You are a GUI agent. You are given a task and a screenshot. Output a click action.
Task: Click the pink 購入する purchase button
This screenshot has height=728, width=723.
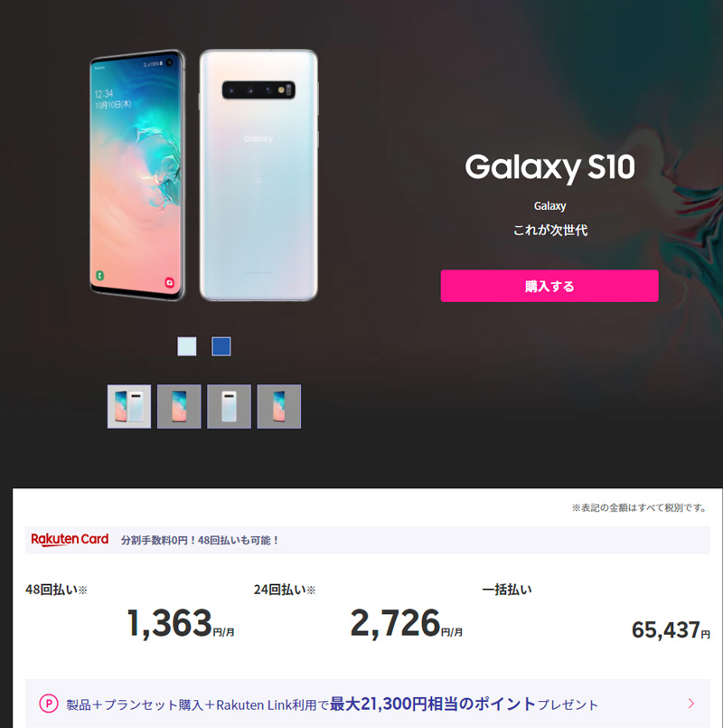pos(549,286)
